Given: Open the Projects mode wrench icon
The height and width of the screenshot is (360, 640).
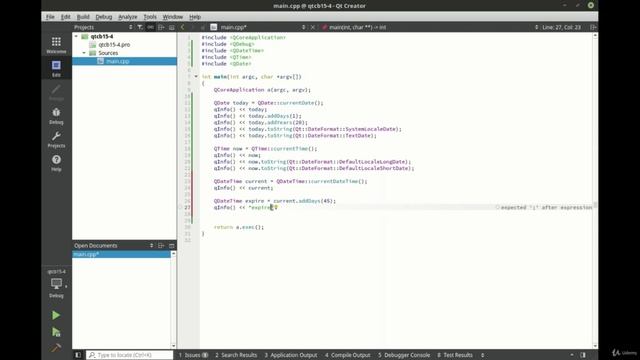Looking at the screenshot, I should point(56,139).
